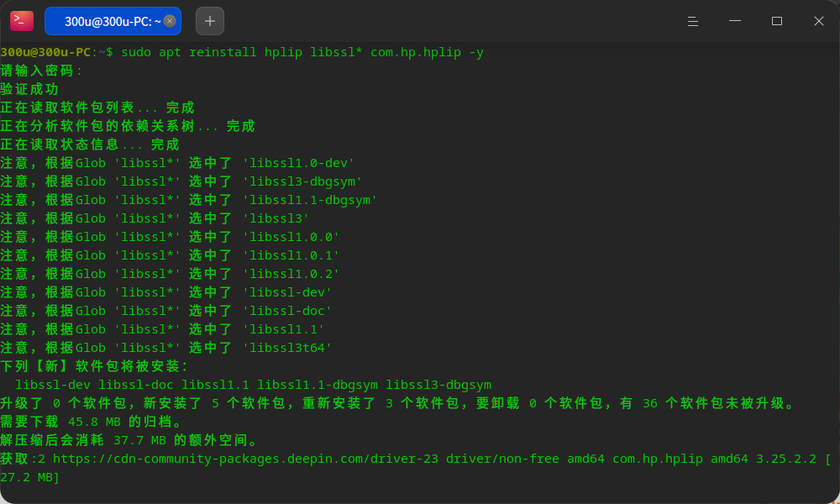The height and width of the screenshot is (504, 840).
Task: Click the 'libssl3t64' package name
Action: coord(287,348)
